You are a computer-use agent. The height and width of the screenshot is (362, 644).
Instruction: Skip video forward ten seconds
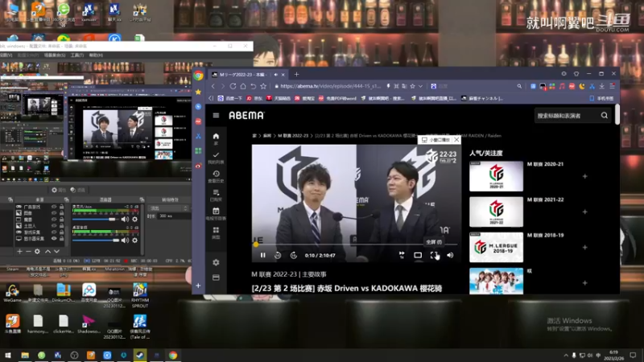[293, 255]
